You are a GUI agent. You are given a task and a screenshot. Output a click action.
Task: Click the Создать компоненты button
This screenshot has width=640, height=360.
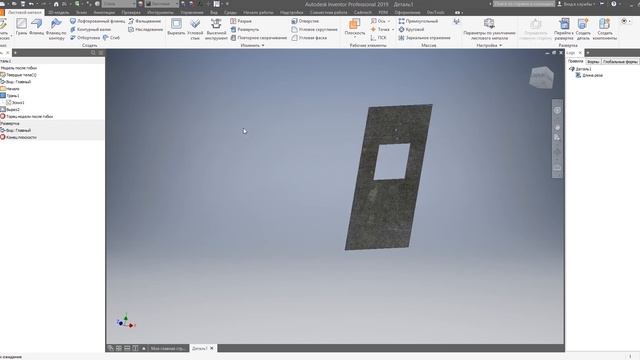604,29
